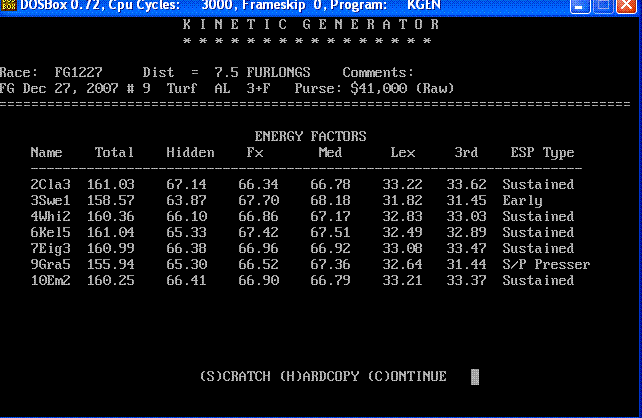Click Hidden value 63.87

[x=186, y=200]
